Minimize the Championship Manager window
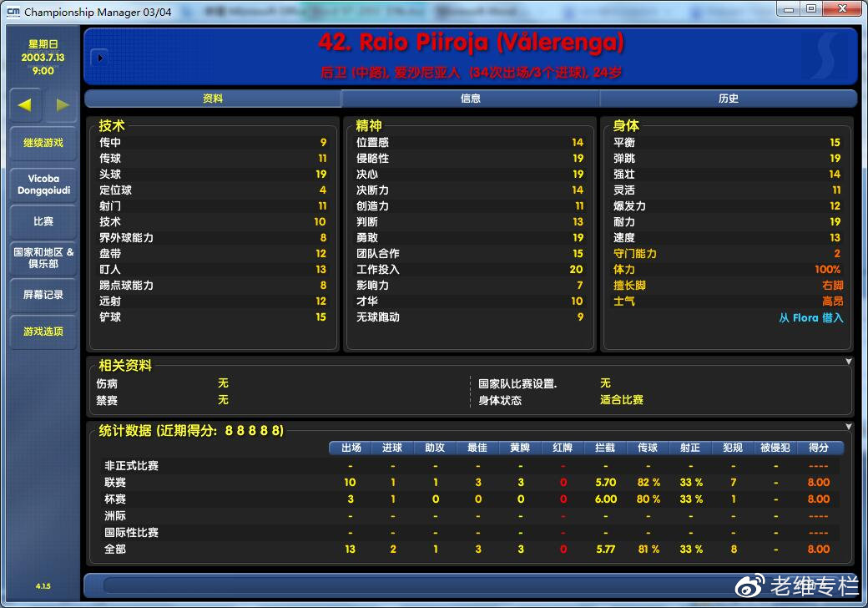This screenshot has width=868, height=608. (x=788, y=8)
